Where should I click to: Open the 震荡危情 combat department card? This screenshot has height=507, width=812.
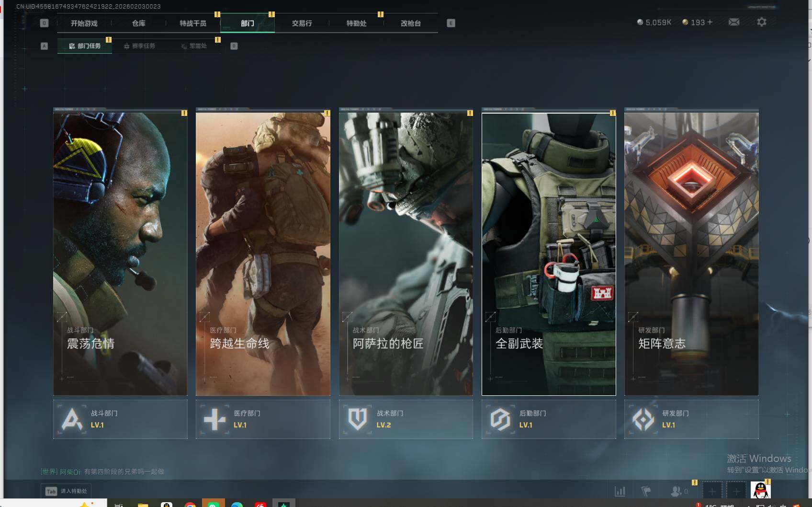coord(120,254)
